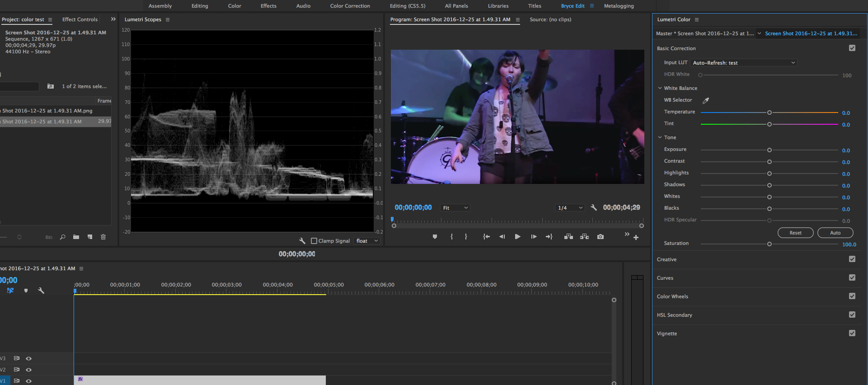Enable the Clamp Signal checkbox

click(x=314, y=241)
